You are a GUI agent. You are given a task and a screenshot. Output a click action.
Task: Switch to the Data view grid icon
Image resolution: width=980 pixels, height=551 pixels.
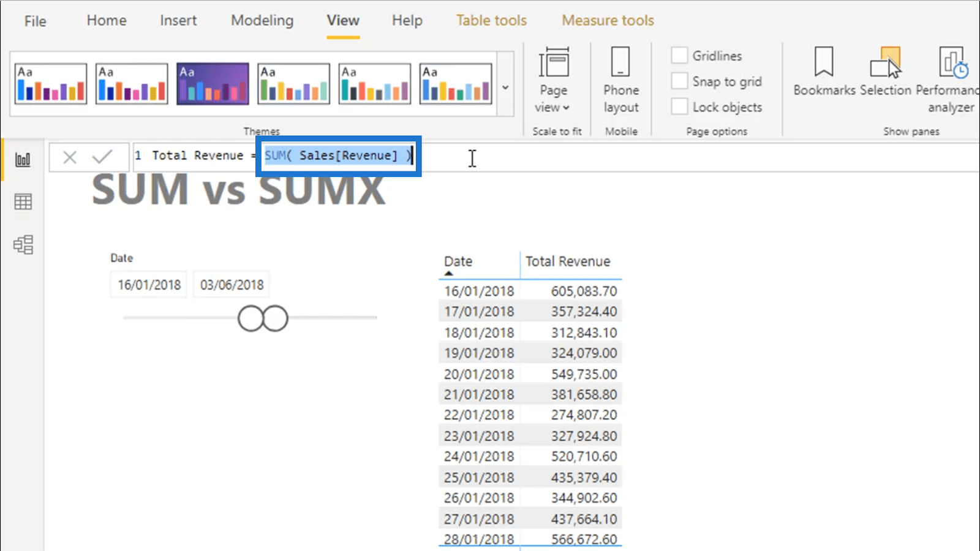[23, 202]
